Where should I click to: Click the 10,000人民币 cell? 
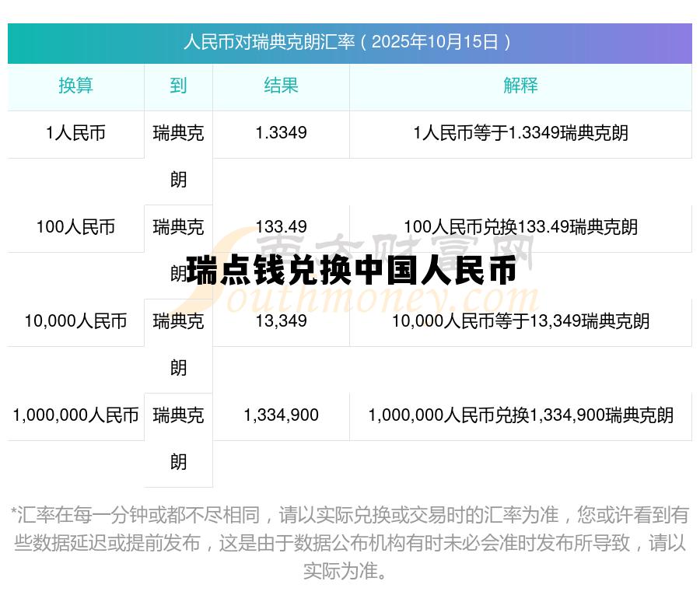[75, 322]
